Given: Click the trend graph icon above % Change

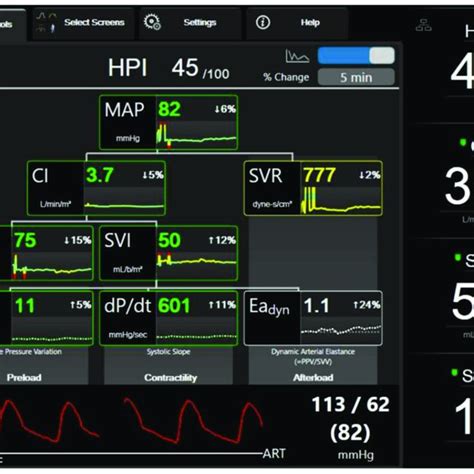Looking at the screenshot, I should [x=297, y=56].
